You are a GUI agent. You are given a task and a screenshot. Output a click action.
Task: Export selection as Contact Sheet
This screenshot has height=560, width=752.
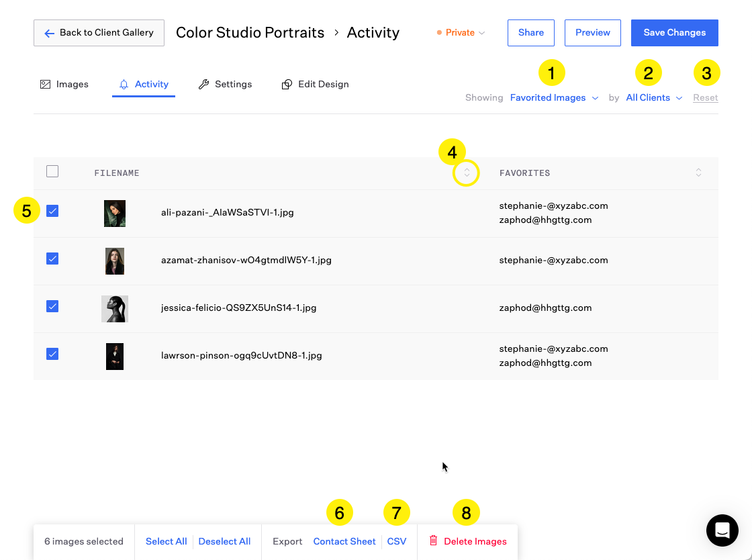tap(344, 542)
